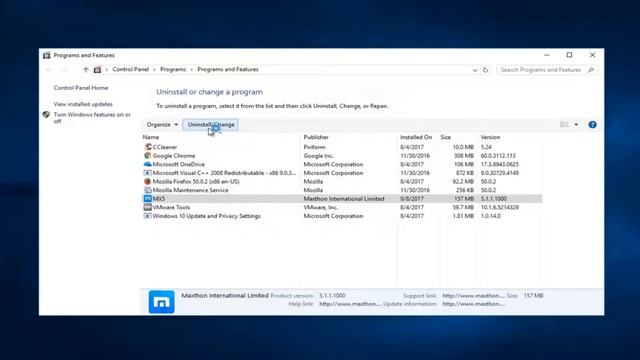Select the Google Chrome name text
Image resolution: width=640 pixels, height=360 pixels.
coord(174,156)
